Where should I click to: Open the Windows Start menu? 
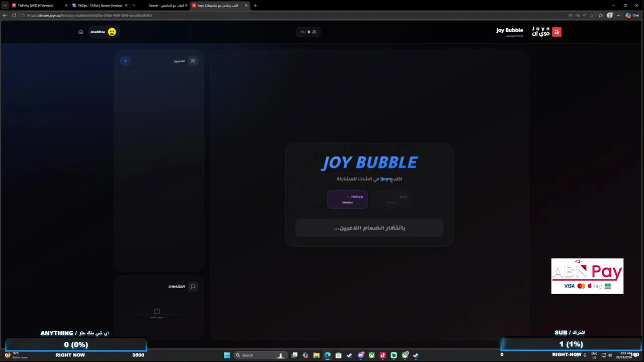pyautogui.click(x=227, y=355)
